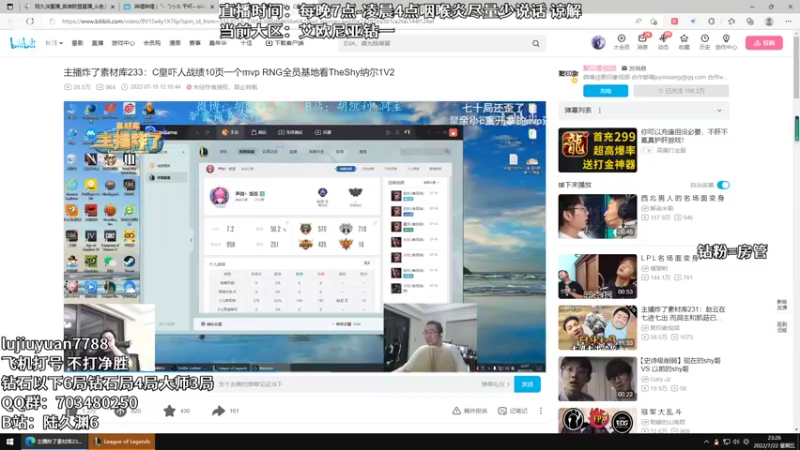Click the pink 投稿 upload button
The image size is (800, 450).
[x=764, y=43]
